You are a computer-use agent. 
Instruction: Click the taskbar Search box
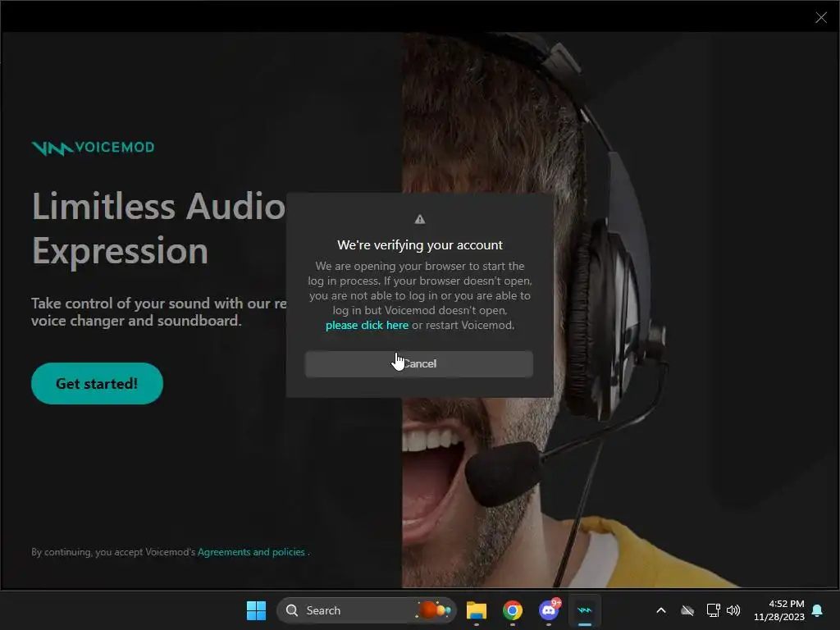point(366,610)
